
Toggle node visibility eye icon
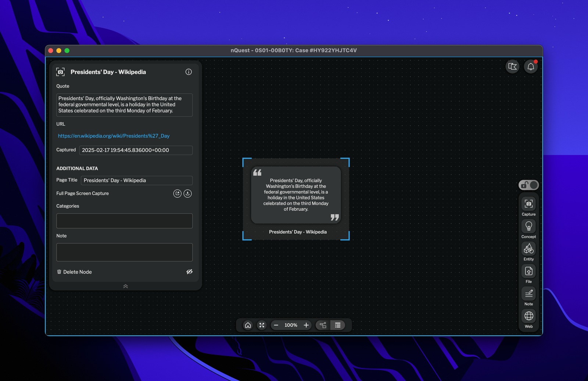pyautogui.click(x=189, y=272)
